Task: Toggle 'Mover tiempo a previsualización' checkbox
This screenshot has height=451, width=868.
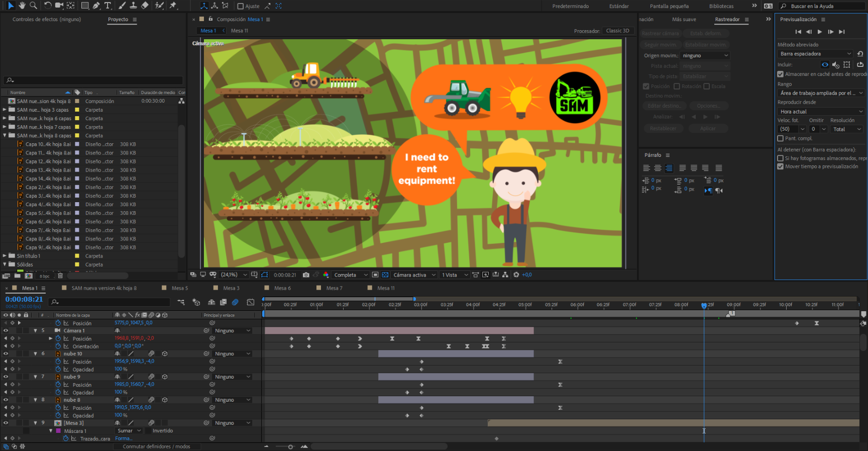Action: [x=781, y=166]
